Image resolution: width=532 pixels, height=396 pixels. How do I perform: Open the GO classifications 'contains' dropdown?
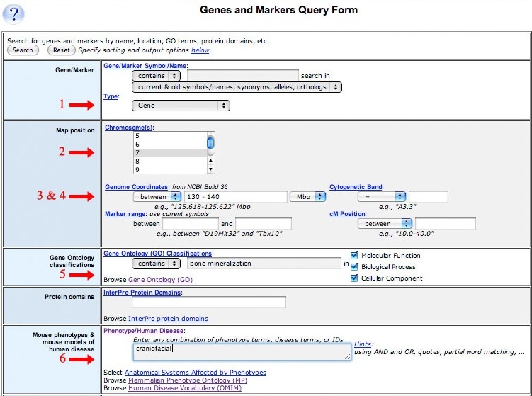156,264
